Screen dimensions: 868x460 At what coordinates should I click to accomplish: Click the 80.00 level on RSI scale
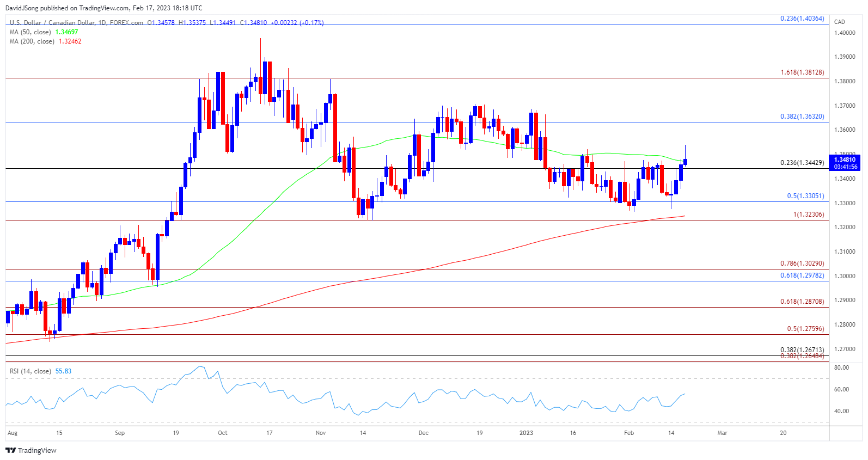click(x=841, y=368)
